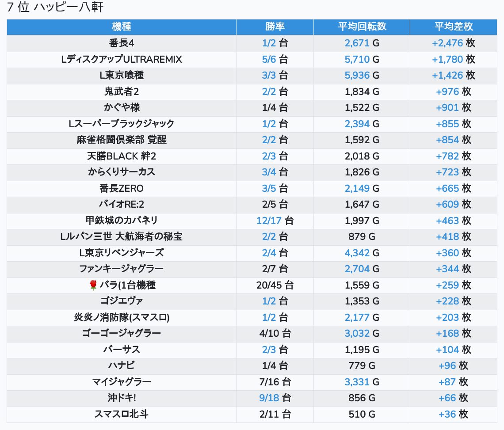Open the 番長4 machine row
504x430 pixels.
tap(122, 43)
